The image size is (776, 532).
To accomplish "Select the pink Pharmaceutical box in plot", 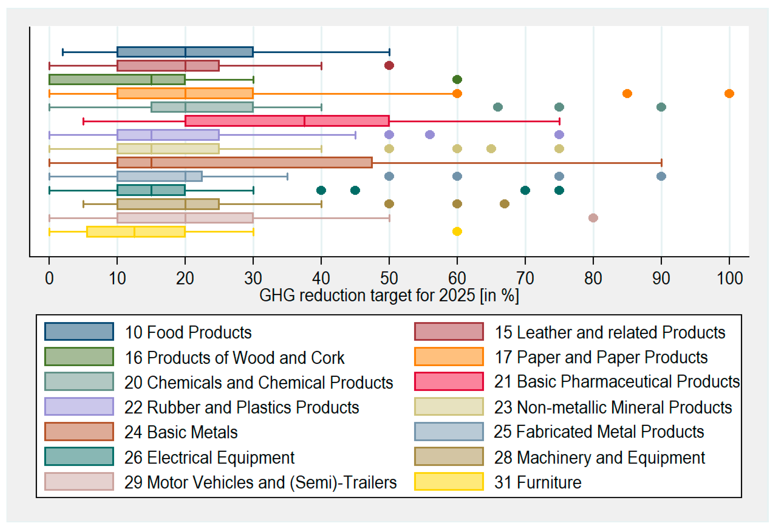I will pyautogui.click(x=287, y=121).
